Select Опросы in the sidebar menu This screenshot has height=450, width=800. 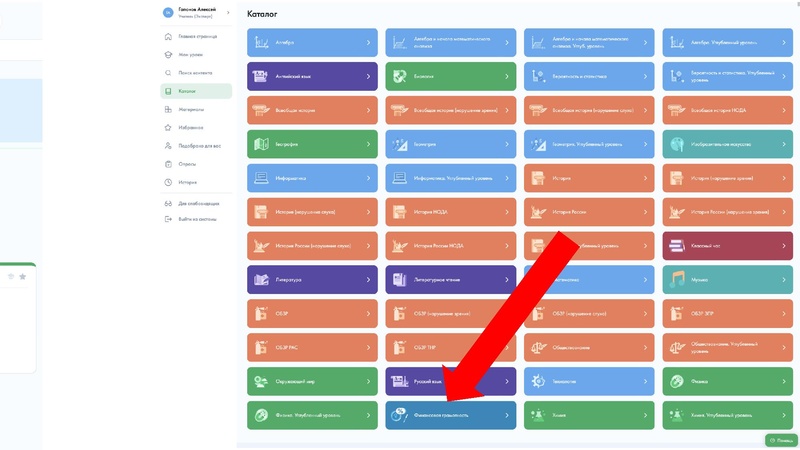pyautogui.click(x=187, y=163)
